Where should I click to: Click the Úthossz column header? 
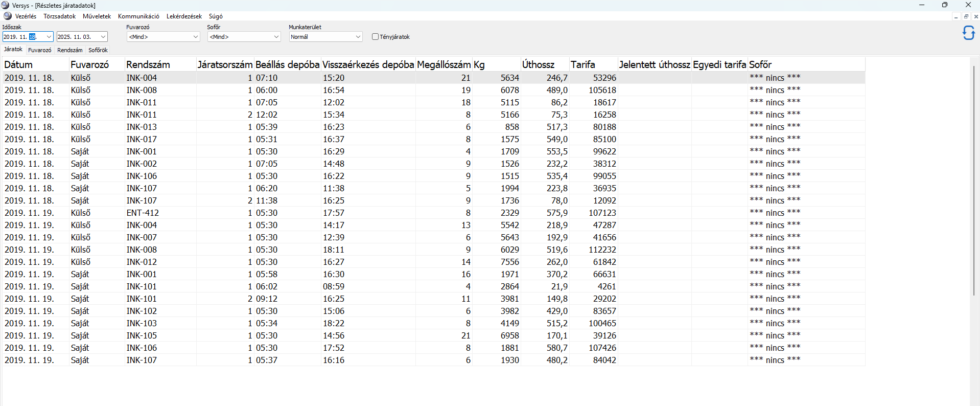point(538,64)
